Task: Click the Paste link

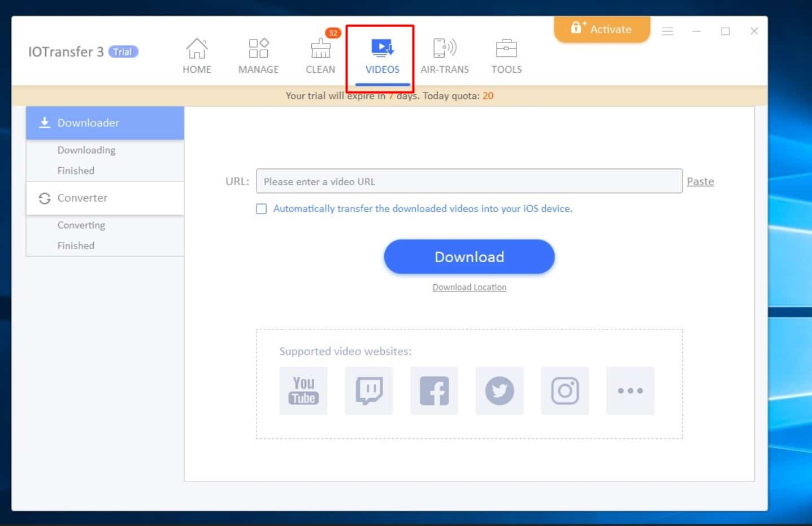Action: click(x=700, y=181)
